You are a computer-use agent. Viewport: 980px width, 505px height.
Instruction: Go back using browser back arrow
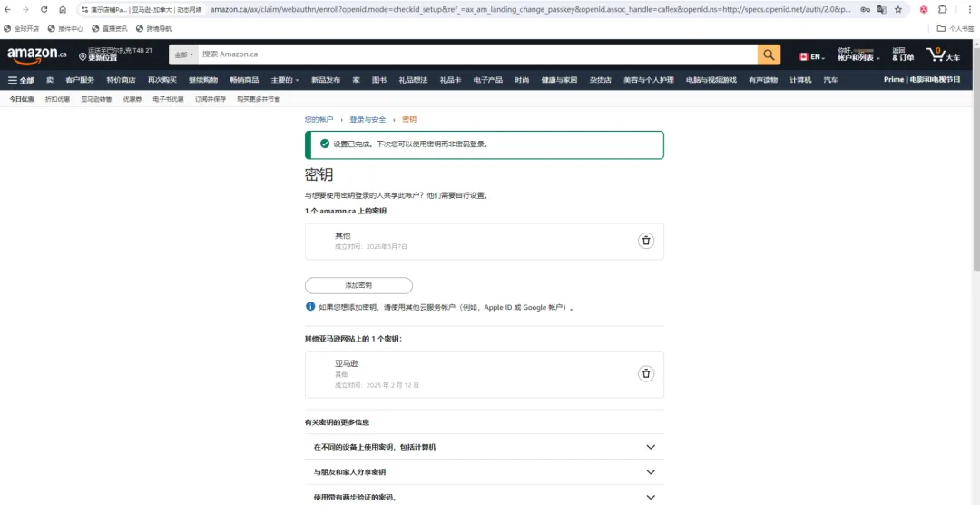[x=7, y=9]
